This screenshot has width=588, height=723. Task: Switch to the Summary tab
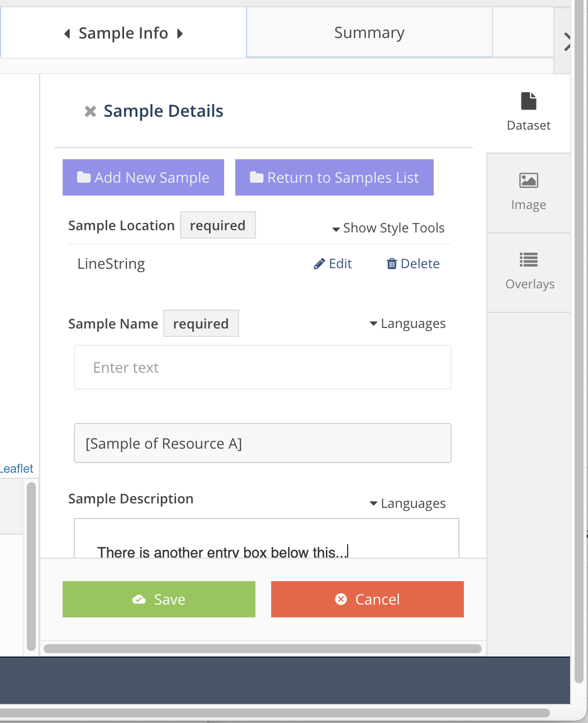pyautogui.click(x=369, y=32)
